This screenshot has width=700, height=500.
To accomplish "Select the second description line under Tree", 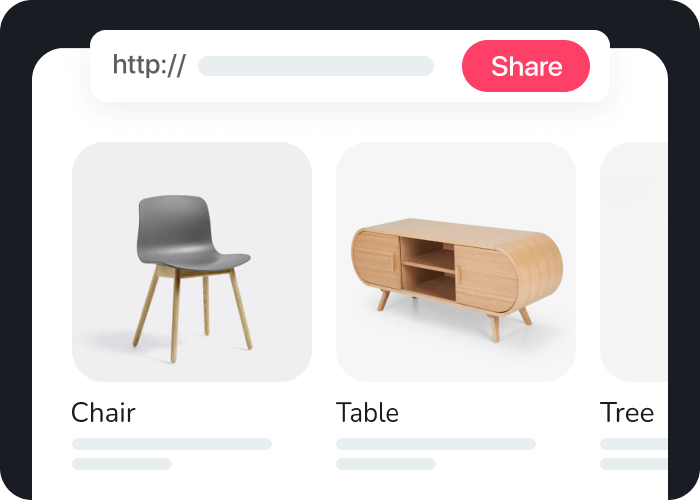I will [x=634, y=464].
